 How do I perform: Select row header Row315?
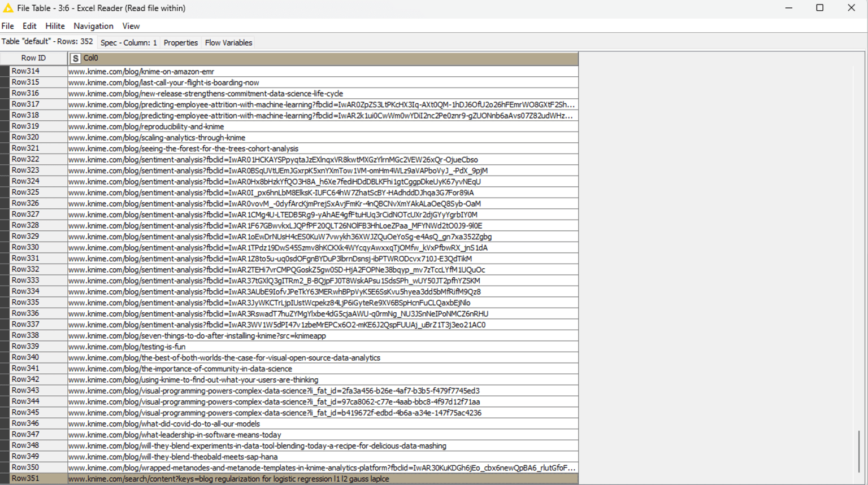(x=34, y=82)
